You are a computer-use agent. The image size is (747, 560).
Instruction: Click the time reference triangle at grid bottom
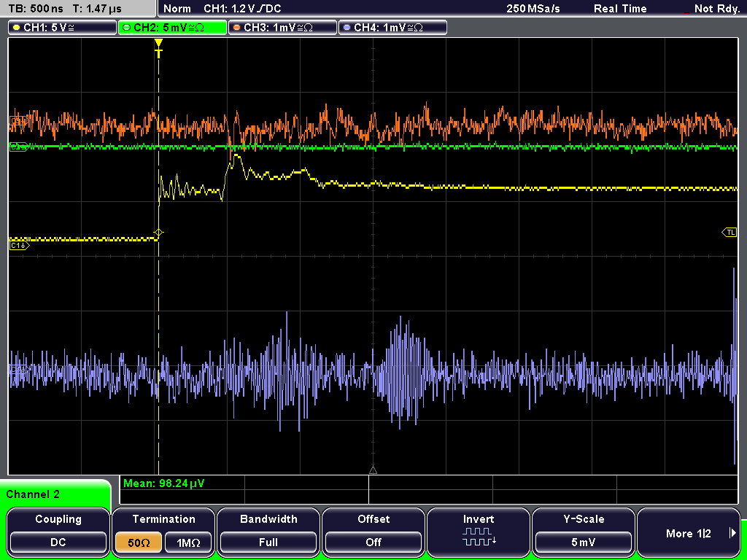pyautogui.click(x=373, y=470)
